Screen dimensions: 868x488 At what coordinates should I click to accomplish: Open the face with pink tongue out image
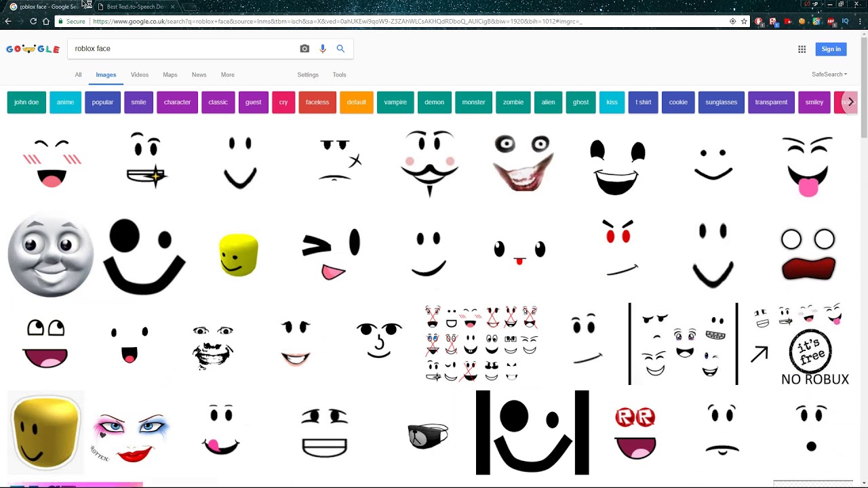pos(808,167)
